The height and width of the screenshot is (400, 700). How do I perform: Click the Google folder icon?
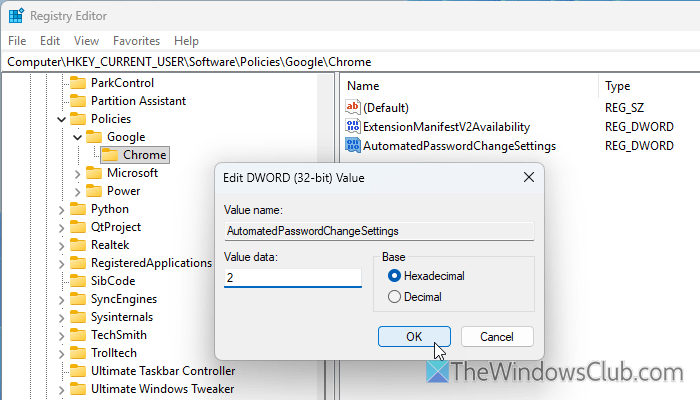click(x=94, y=137)
